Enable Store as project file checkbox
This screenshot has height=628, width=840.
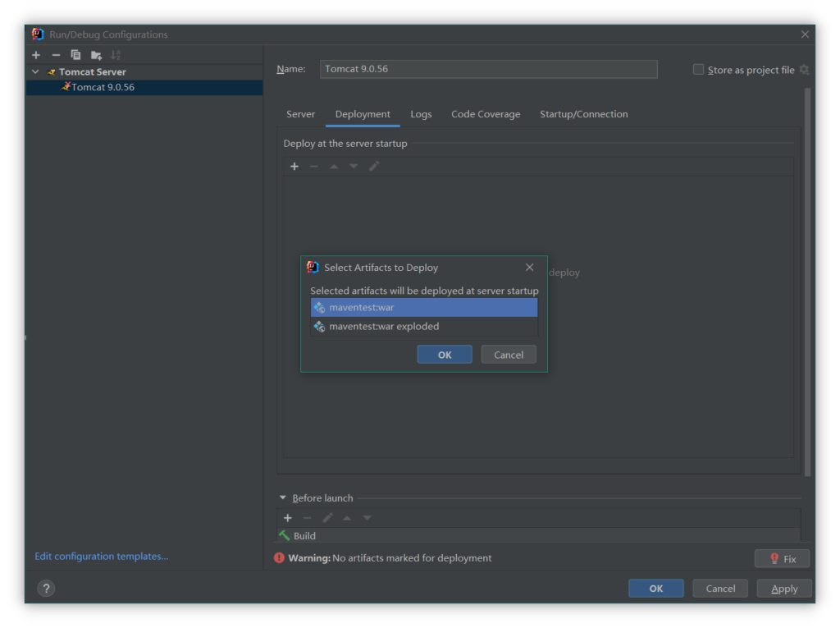pos(698,70)
